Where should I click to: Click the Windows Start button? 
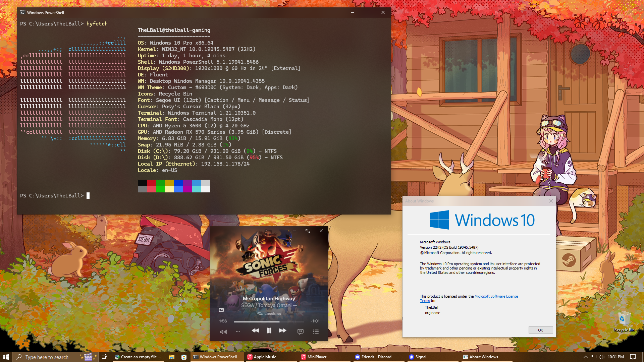[6, 357]
